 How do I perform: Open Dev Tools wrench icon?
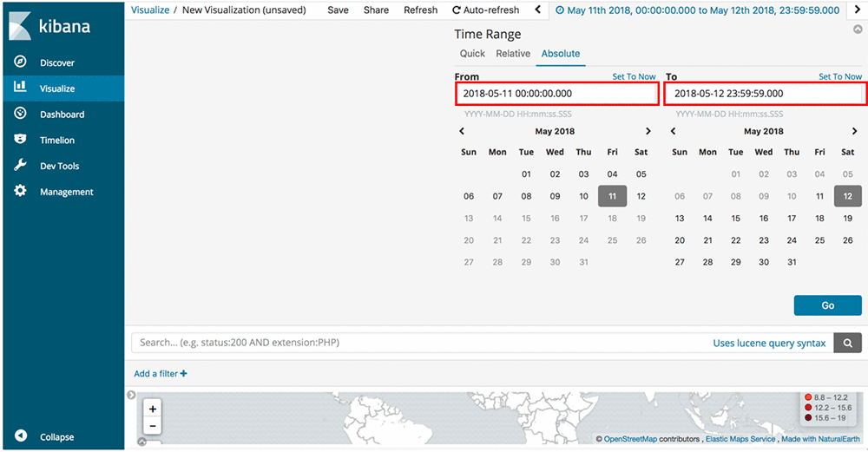[20, 166]
